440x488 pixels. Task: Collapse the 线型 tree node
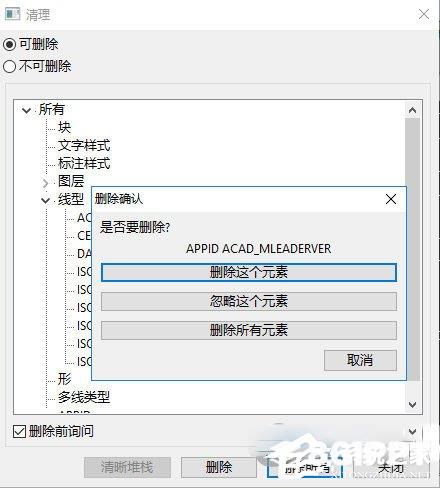tap(45, 201)
